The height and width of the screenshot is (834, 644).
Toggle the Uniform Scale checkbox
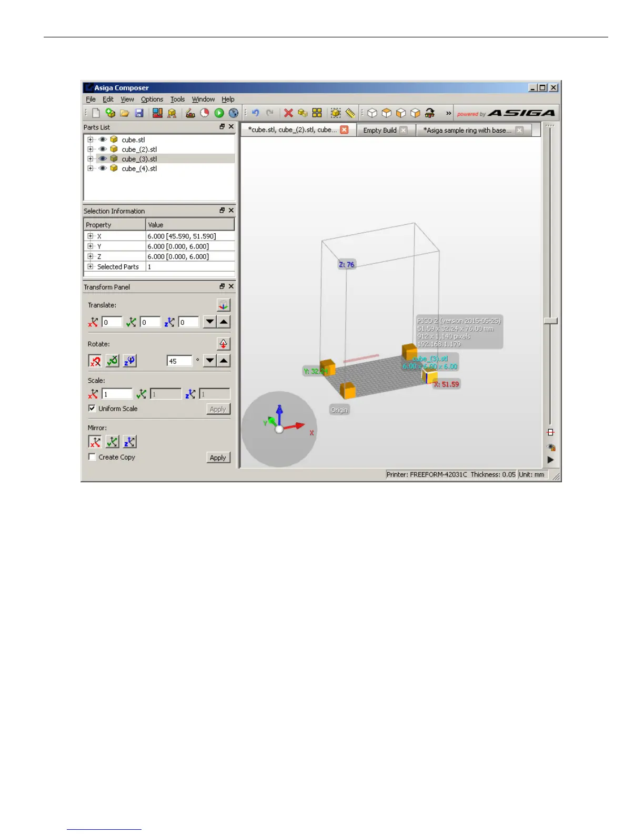pos(92,408)
